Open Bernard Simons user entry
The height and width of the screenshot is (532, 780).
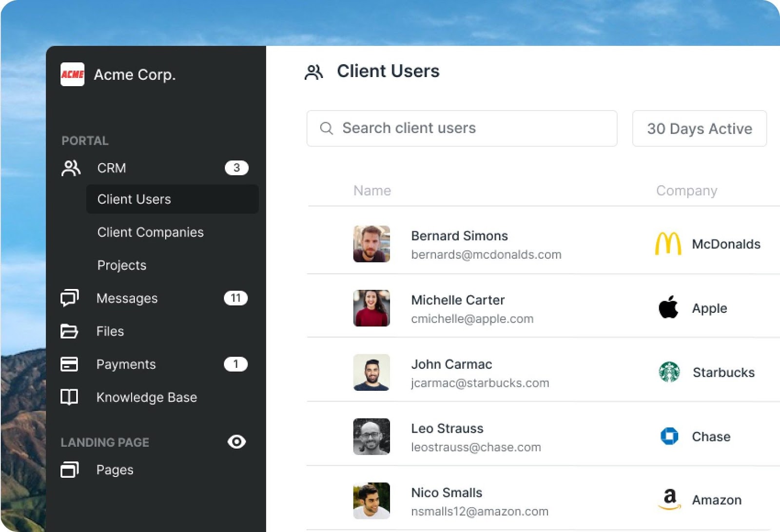tap(459, 236)
